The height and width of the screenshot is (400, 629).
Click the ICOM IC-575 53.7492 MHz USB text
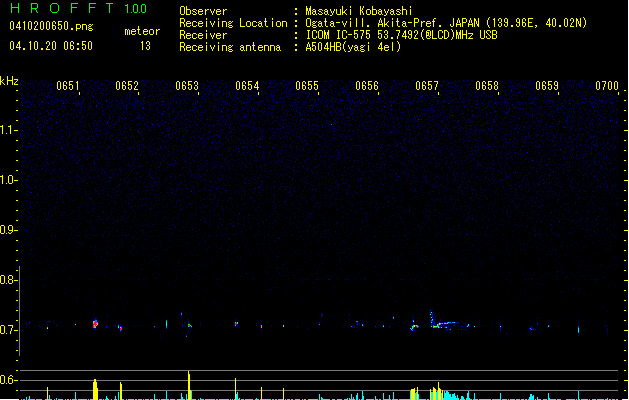[401, 35]
